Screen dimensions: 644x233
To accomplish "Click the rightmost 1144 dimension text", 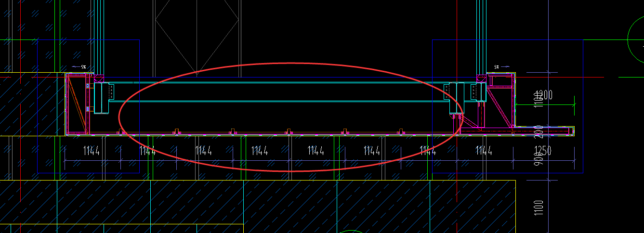I will coord(484,151).
